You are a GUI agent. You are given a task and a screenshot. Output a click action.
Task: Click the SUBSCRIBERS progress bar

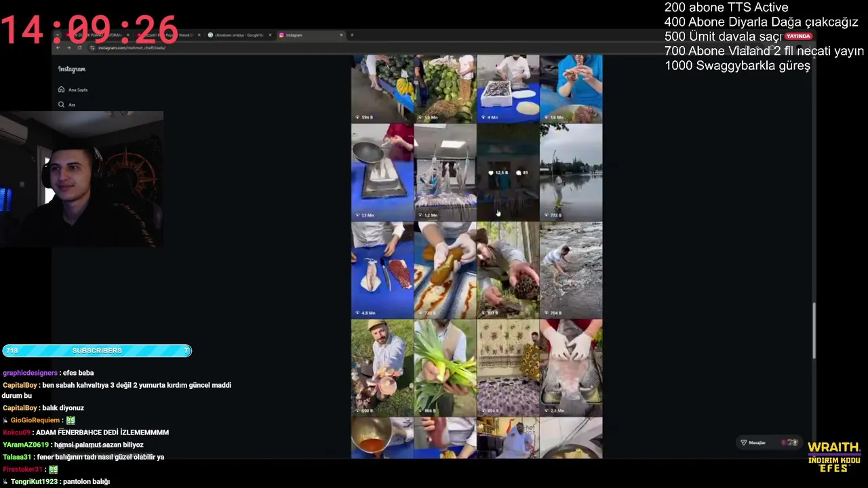(97, 350)
